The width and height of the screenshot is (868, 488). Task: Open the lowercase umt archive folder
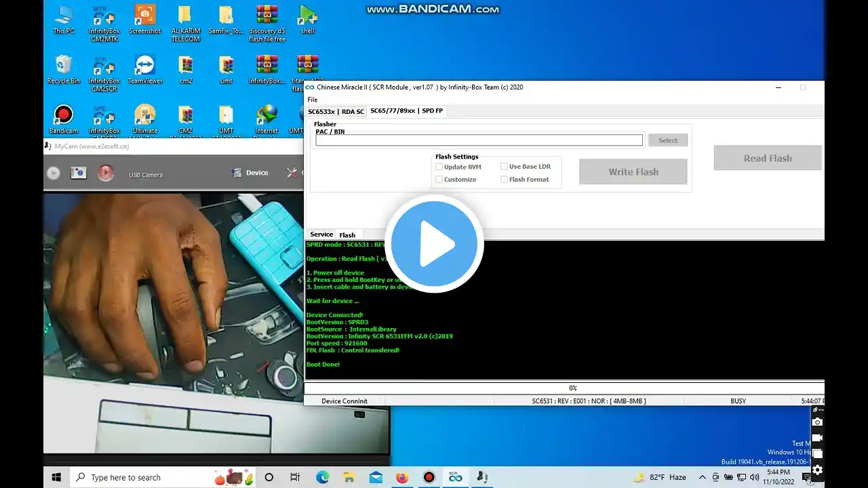tap(226, 70)
